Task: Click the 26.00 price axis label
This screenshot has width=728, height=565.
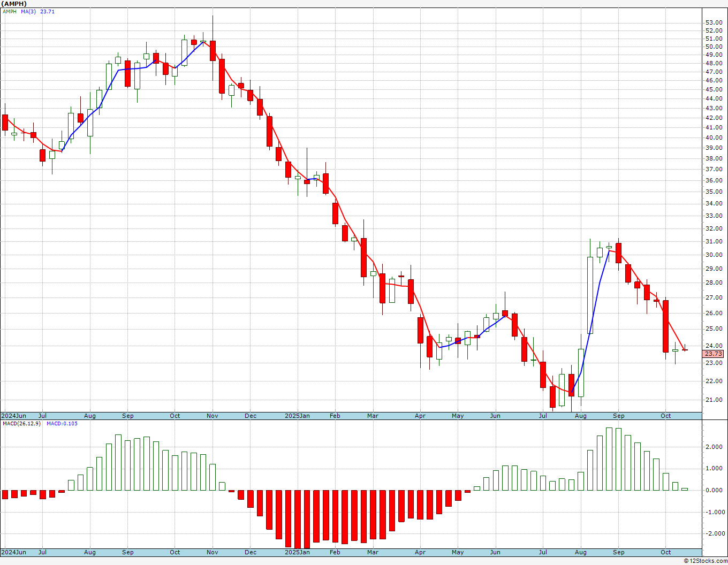Action: [x=714, y=313]
